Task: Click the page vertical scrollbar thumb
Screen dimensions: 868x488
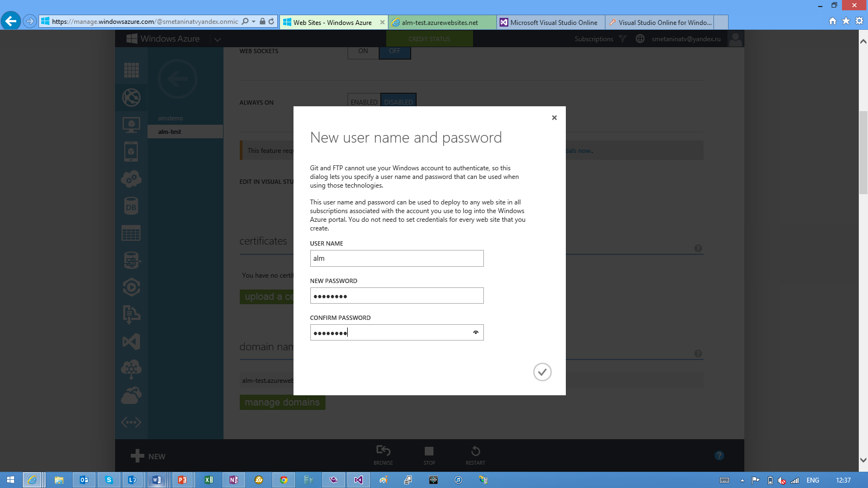Action: click(x=863, y=152)
